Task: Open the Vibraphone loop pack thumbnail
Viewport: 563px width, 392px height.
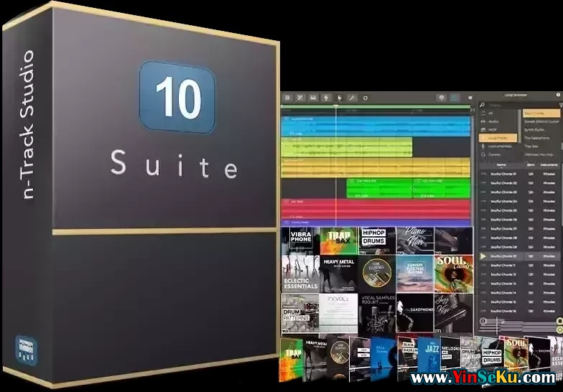Action: coord(300,241)
